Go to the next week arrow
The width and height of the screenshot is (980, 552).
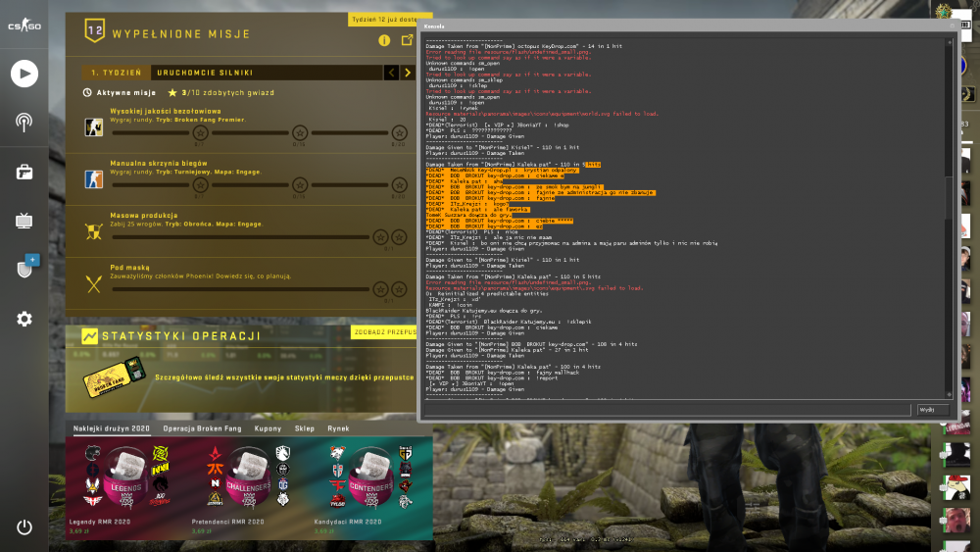408,73
